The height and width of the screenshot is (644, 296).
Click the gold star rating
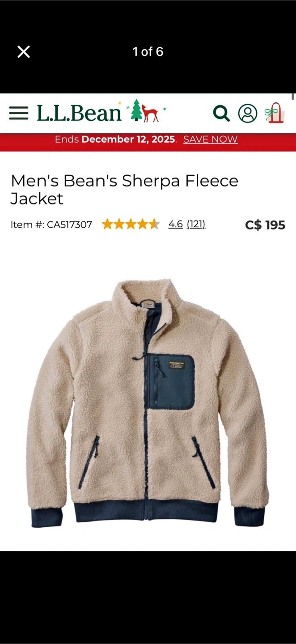pyautogui.click(x=131, y=224)
